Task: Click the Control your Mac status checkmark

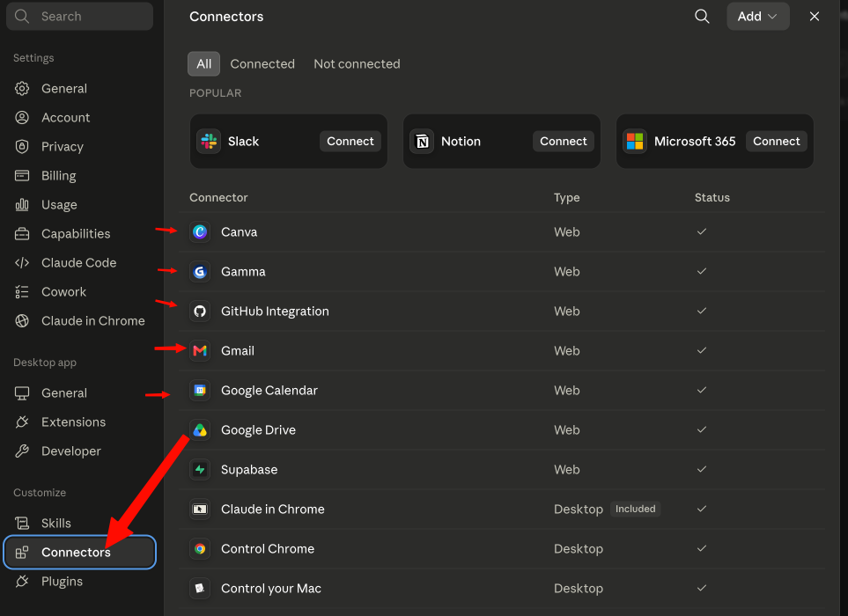Action: (702, 589)
